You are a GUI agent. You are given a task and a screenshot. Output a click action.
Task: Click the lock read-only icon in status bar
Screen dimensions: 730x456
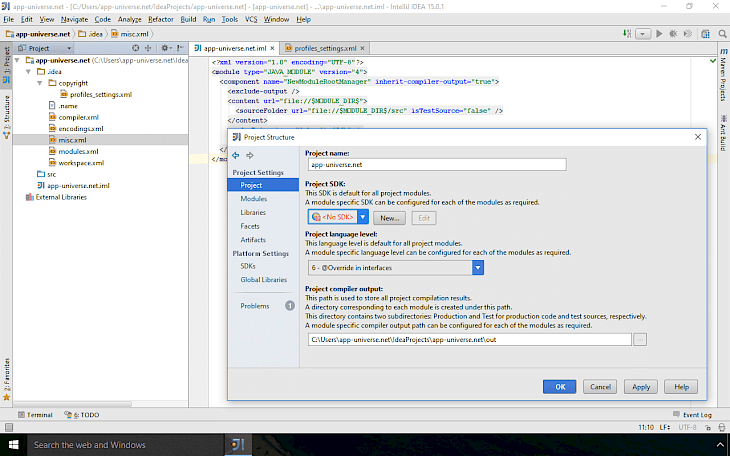[708, 427]
